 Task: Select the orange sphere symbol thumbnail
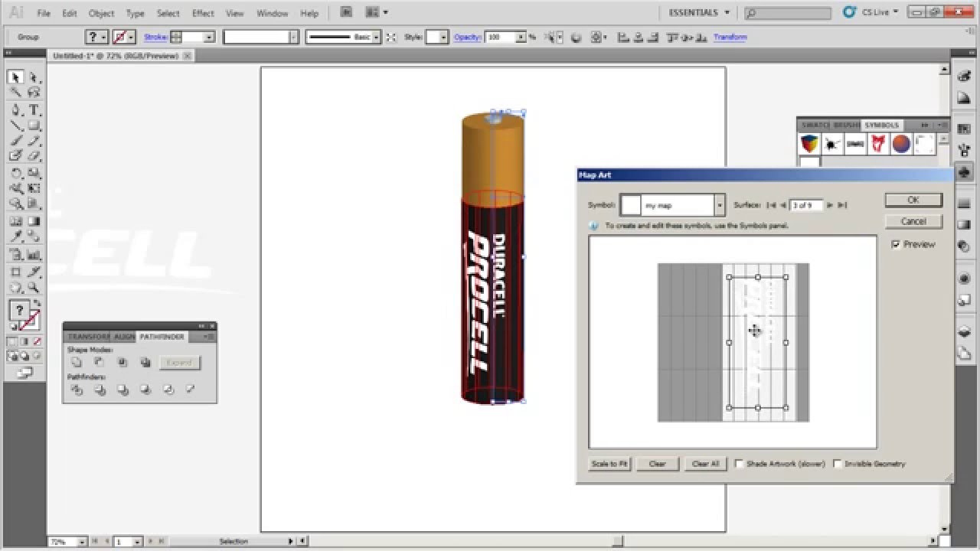tap(902, 143)
